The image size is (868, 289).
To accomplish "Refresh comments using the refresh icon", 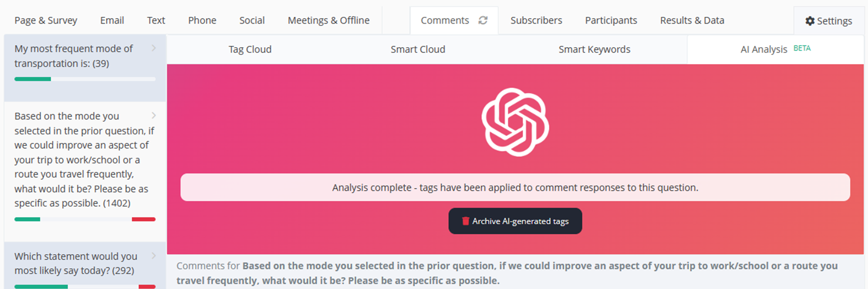I will click(x=484, y=20).
